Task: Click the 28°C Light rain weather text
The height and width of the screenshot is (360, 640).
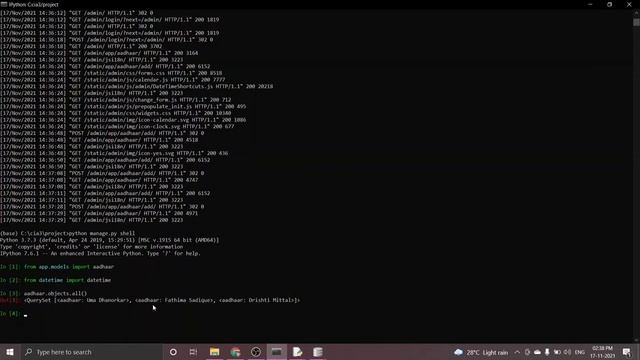Action: (x=487, y=352)
